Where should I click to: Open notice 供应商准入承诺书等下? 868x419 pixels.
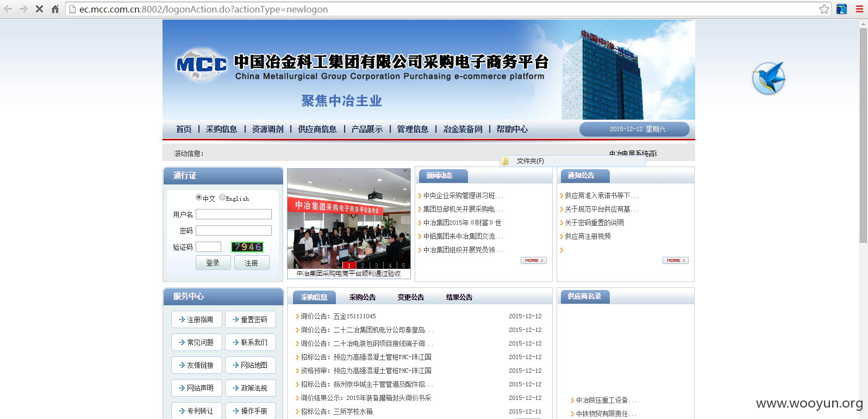(x=602, y=195)
